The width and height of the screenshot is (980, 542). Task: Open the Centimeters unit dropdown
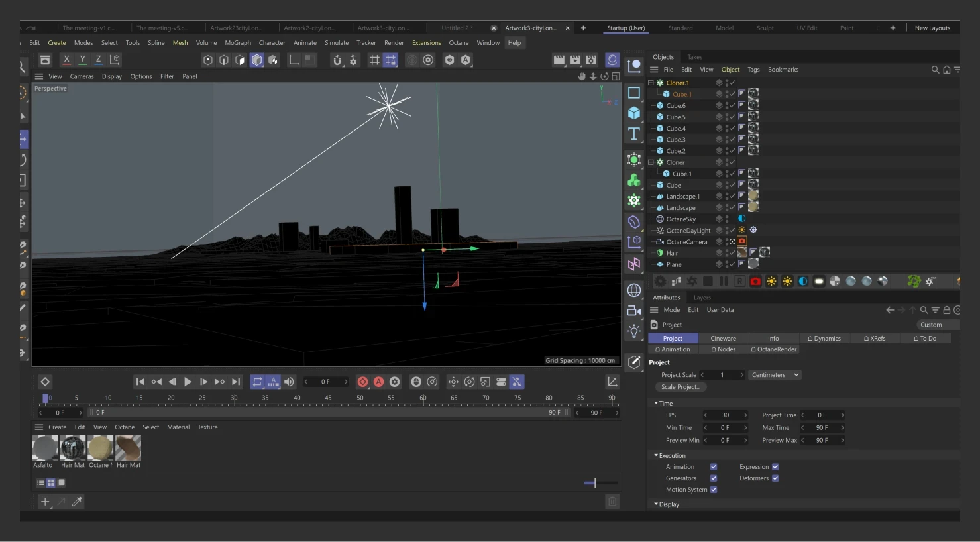(x=775, y=375)
